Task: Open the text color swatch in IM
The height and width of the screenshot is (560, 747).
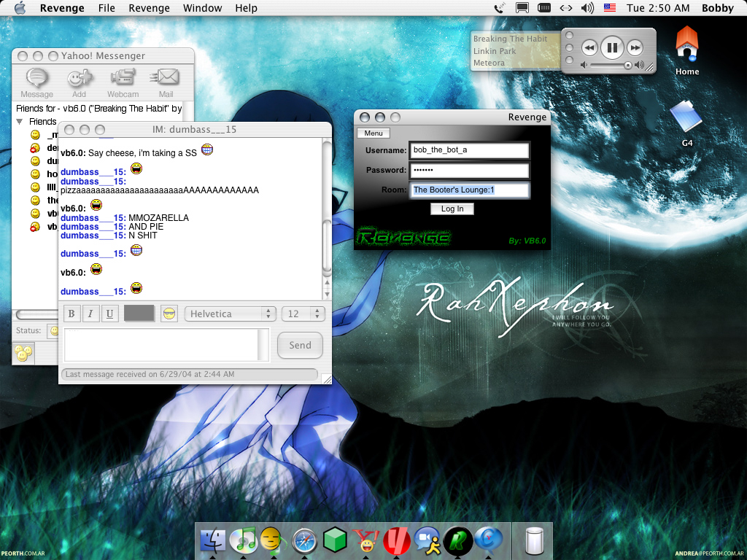Action: [139, 314]
